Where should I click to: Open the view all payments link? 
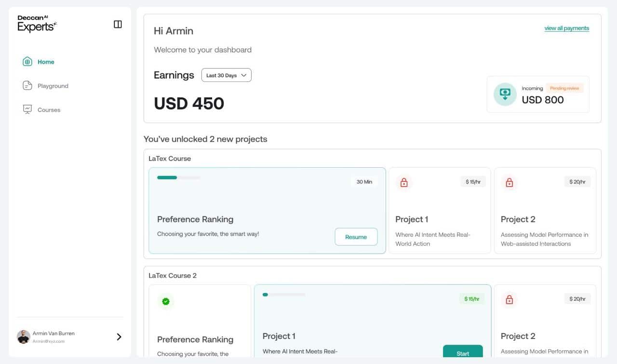(x=566, y=28)
